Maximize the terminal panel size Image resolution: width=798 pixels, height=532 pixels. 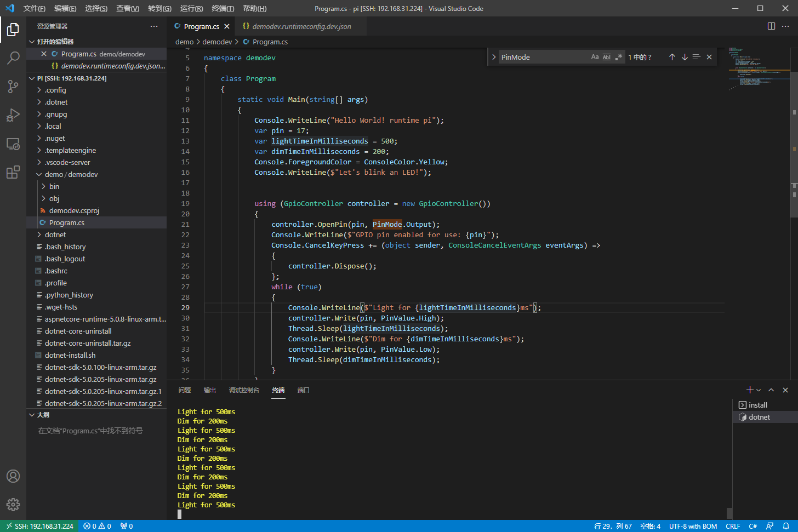[x=771, y=390]
